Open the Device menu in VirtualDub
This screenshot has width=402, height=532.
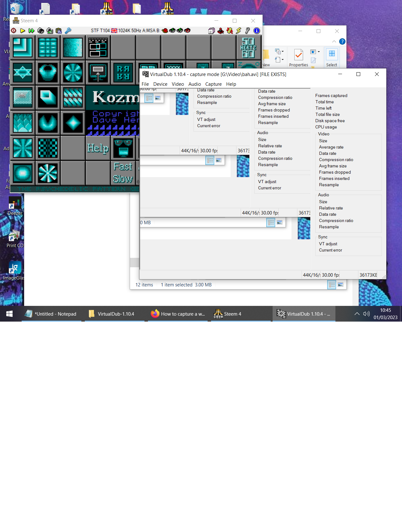[160, 84]
